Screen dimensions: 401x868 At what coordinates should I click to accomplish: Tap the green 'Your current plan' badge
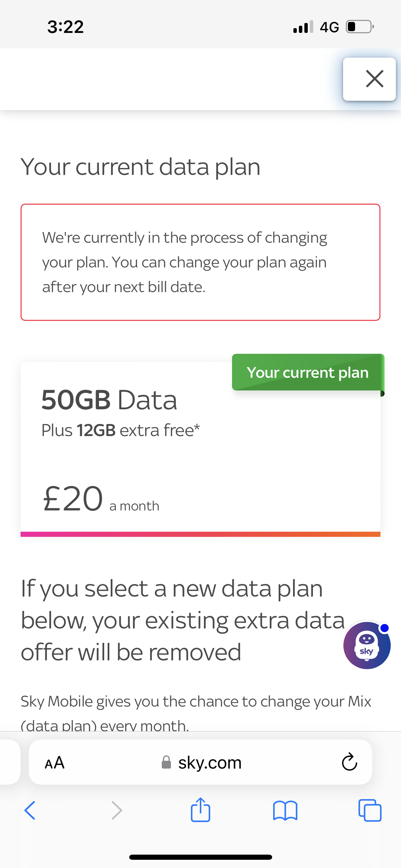pos(307,372)
